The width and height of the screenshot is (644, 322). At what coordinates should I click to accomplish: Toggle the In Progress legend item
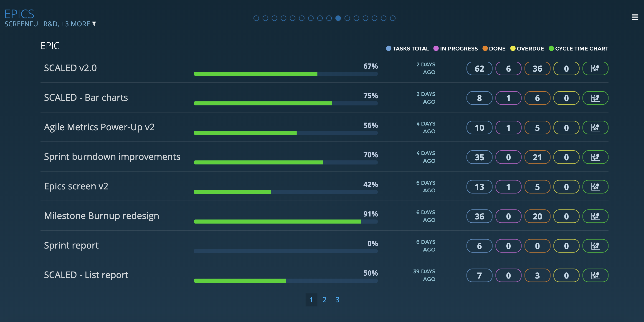pyautogui.click(x=456, y=48)
